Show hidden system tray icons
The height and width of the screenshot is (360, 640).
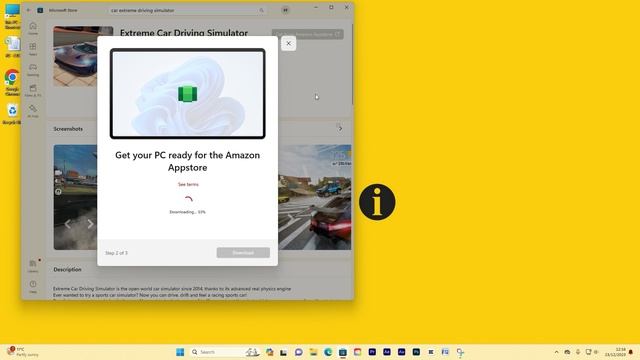556,352
